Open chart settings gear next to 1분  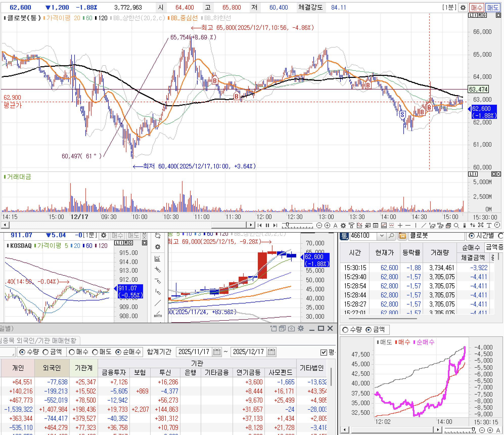463,8
